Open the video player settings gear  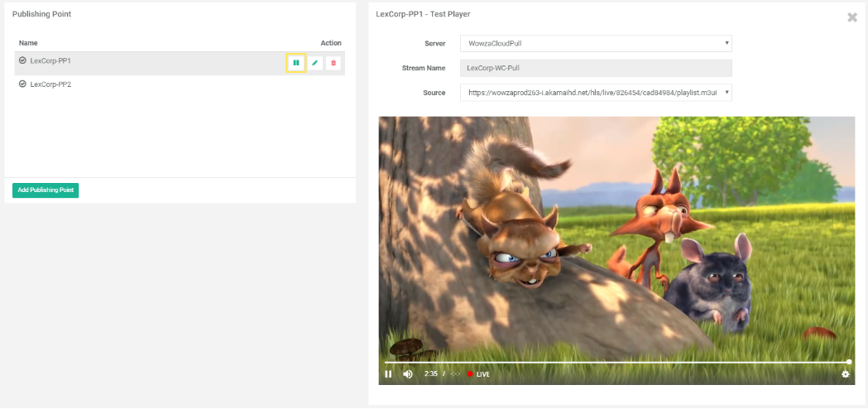point(845,374)
